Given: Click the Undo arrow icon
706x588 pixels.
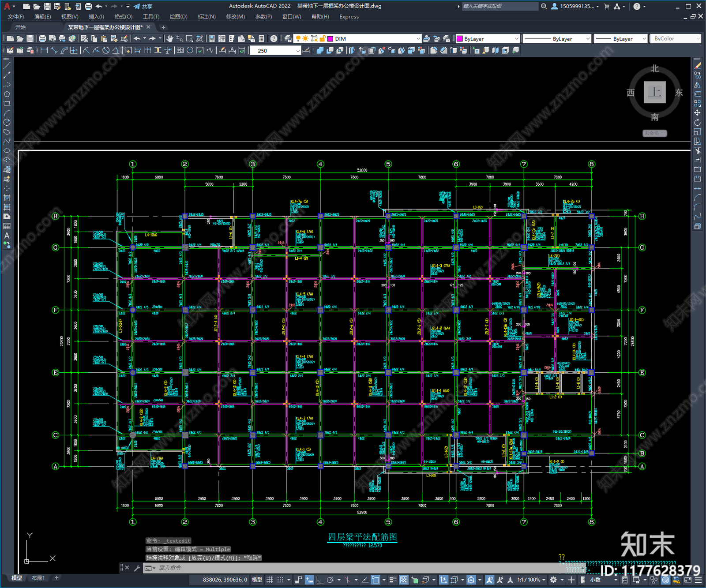Looking at the screenshot, I should (137, 39).
